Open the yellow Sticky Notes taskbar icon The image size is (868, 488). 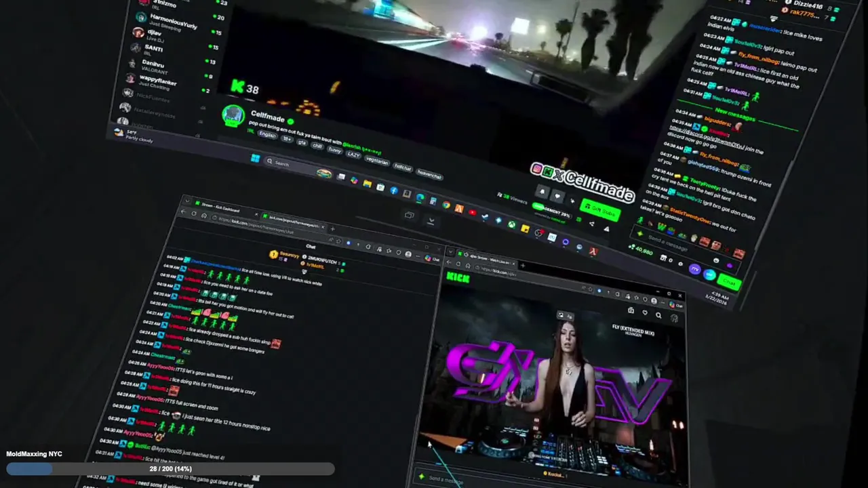click(x=525, y=228)
